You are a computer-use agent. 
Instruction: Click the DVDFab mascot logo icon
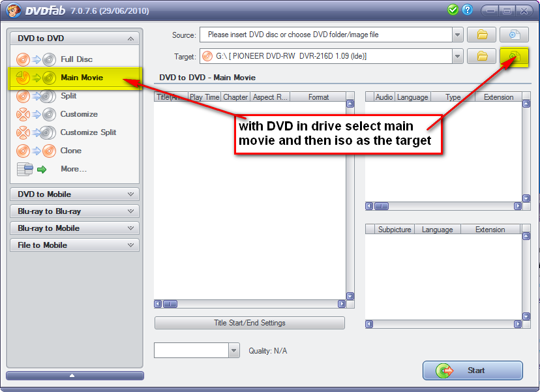[14, 10]
